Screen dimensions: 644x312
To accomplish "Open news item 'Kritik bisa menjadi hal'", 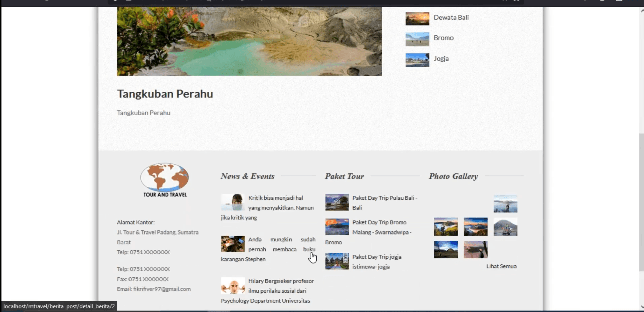I will (x=268, y=208).
